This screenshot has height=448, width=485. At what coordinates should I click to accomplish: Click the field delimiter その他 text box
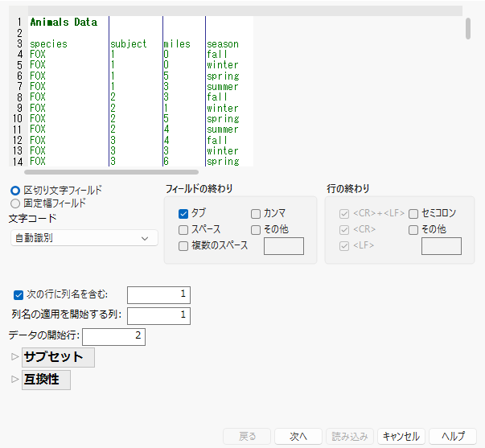click(x=284, y=246)
